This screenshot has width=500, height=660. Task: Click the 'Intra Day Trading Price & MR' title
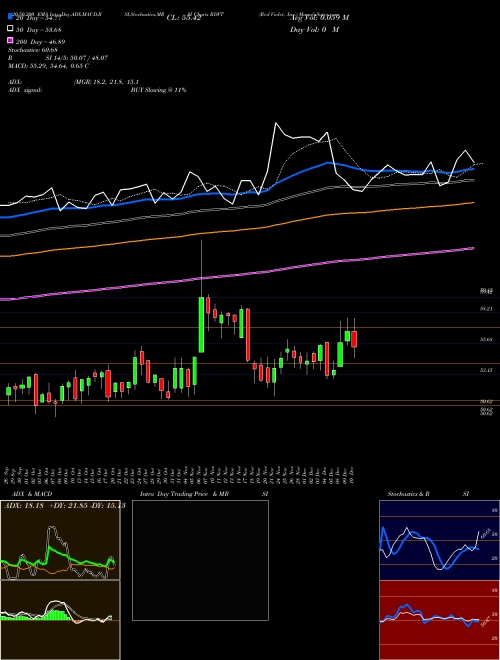click(184, 494)
